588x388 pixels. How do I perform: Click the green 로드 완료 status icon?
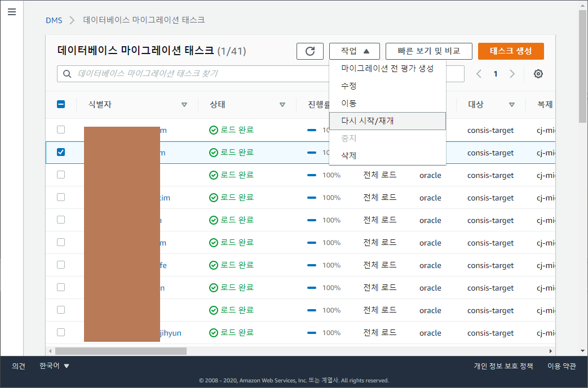coord(213,130)
